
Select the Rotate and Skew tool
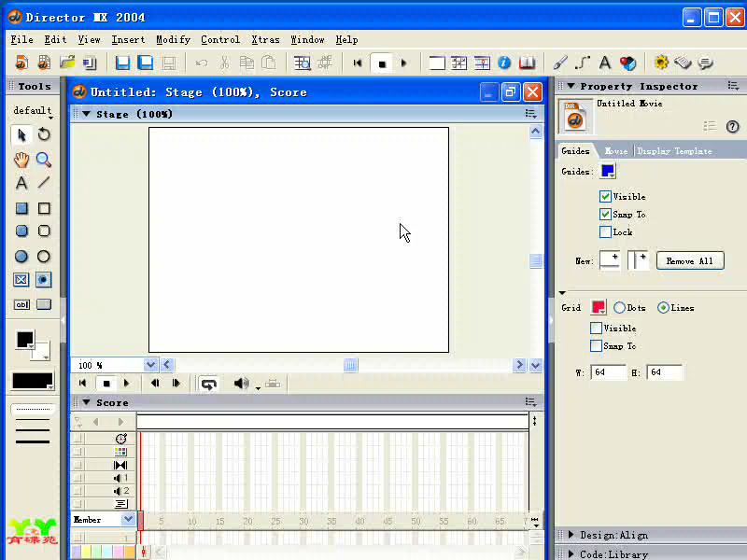tap(44, 135)
